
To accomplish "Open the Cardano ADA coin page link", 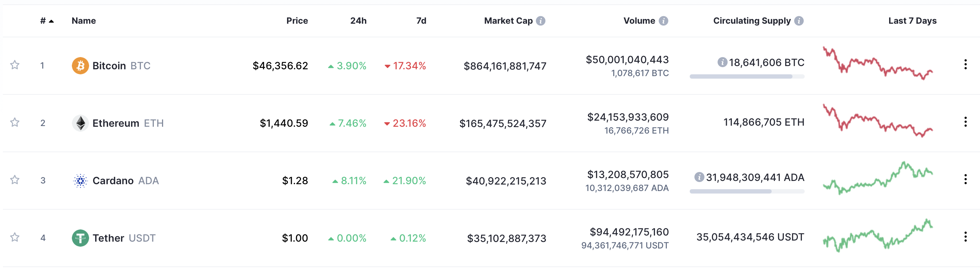I will 115,181.
